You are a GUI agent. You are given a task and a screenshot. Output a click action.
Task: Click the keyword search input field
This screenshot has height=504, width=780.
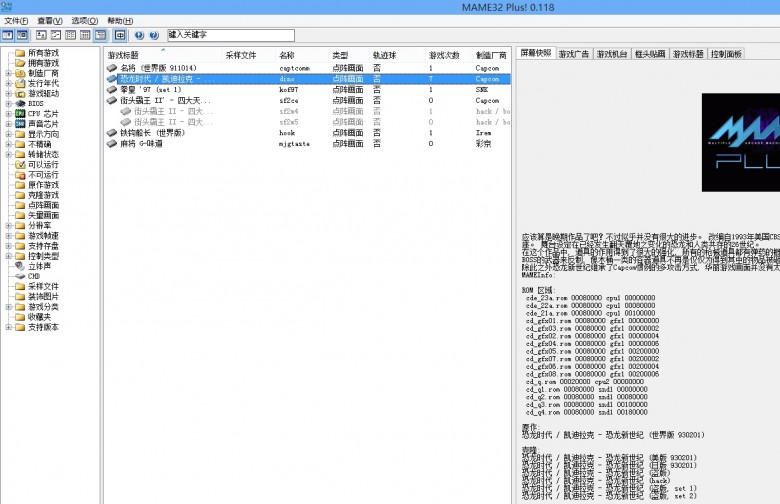point(231,35)
